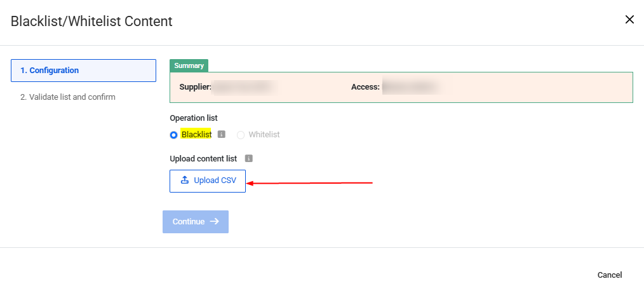
Task: Open the info icon next to Blacklist
Action: (222, 134)
